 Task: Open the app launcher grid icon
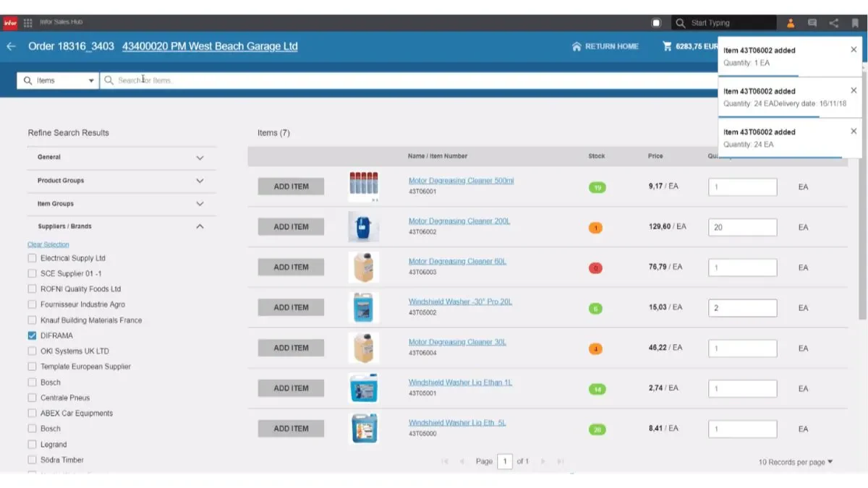click(28, 23)
